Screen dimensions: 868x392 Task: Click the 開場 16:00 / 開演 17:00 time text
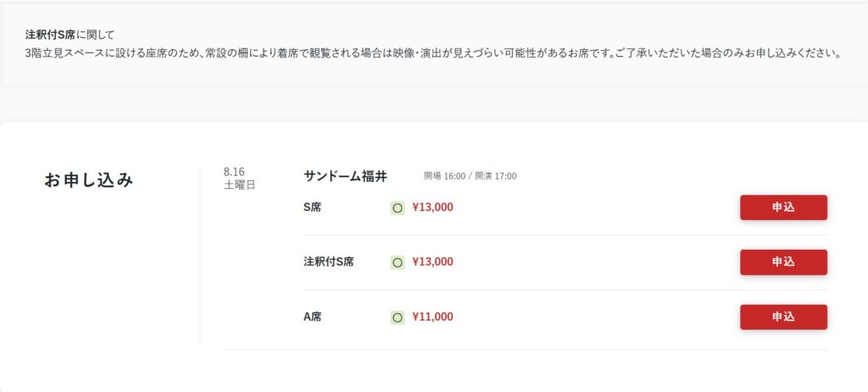(470, 176)
